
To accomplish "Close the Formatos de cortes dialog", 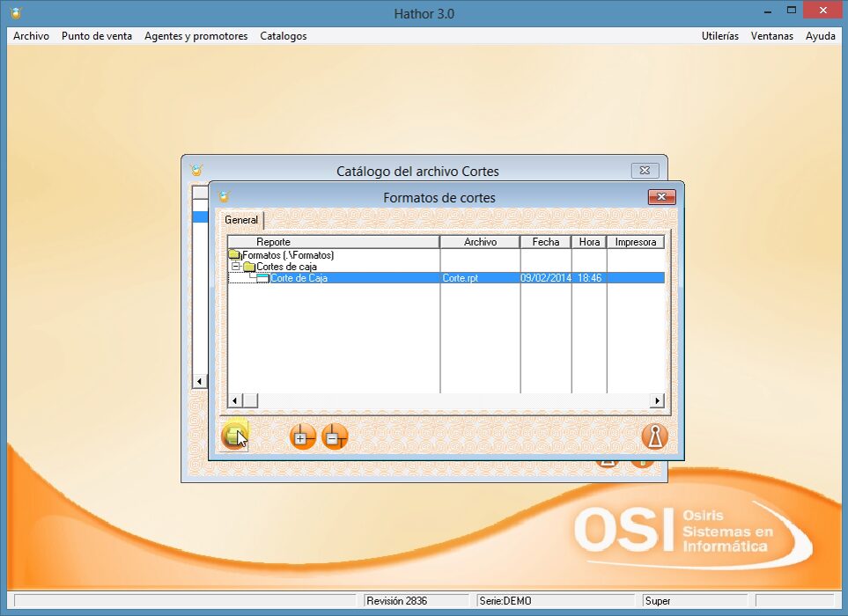I will 661,197.
